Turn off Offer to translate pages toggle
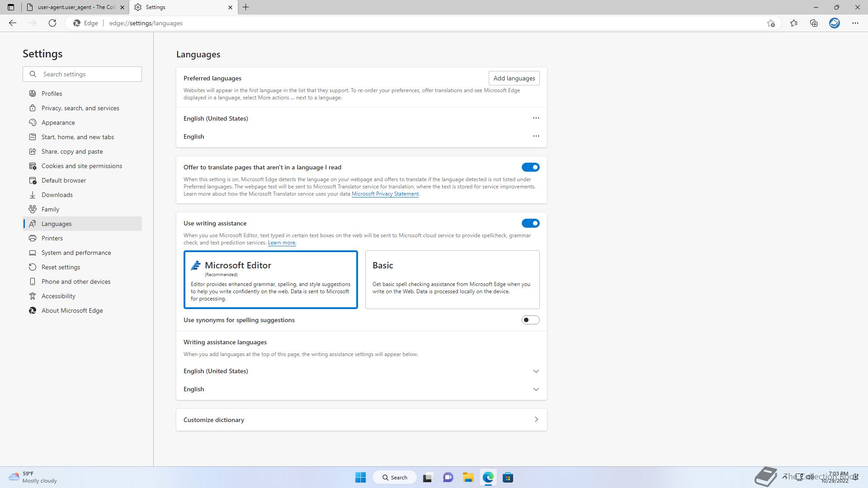Viewport: 868px width, 488px height. [530, 167]
